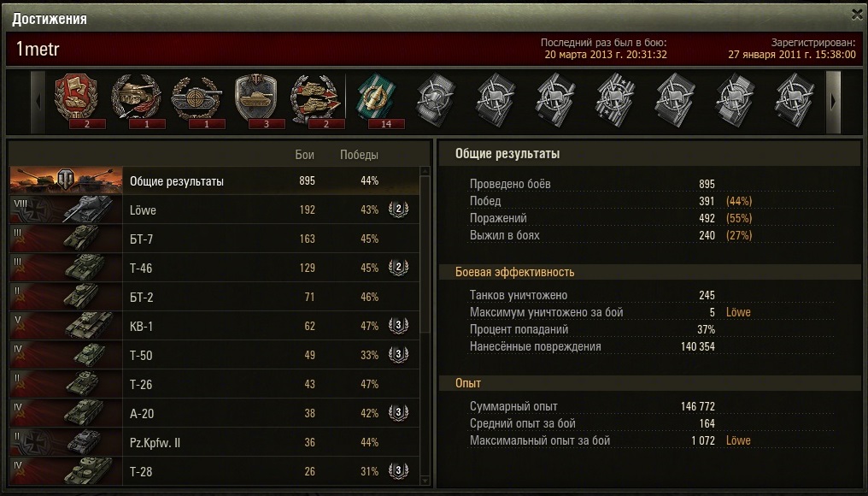Select the Pz.Kpfw. II tank row

(214, 442)
